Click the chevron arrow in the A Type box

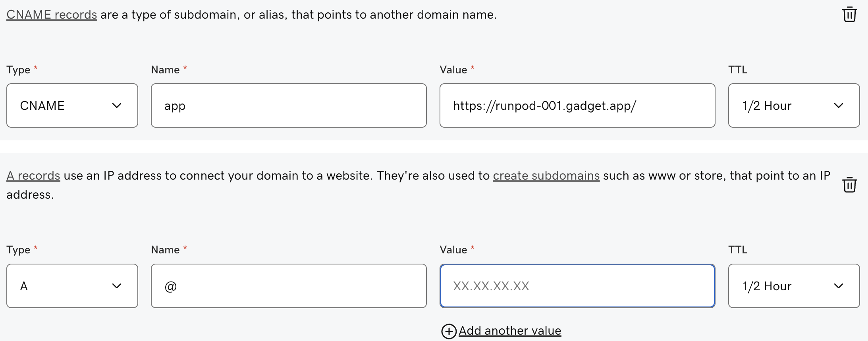coord(117,286)
